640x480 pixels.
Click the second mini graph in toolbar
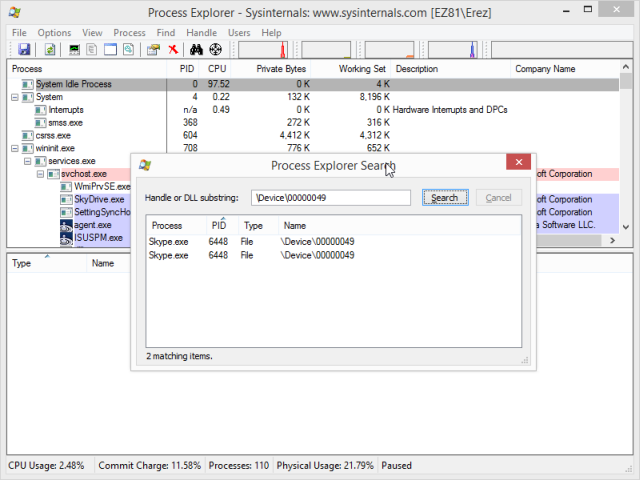(326, 50)
